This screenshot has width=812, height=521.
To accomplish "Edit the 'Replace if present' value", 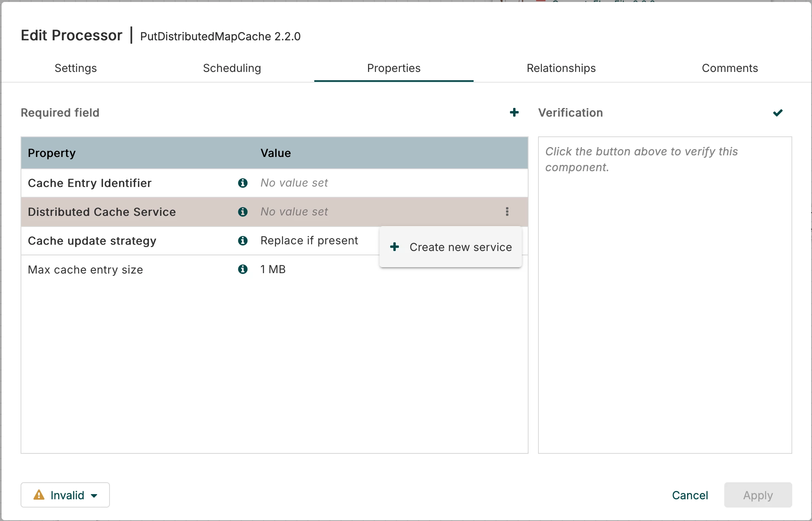I will (309, 241).
